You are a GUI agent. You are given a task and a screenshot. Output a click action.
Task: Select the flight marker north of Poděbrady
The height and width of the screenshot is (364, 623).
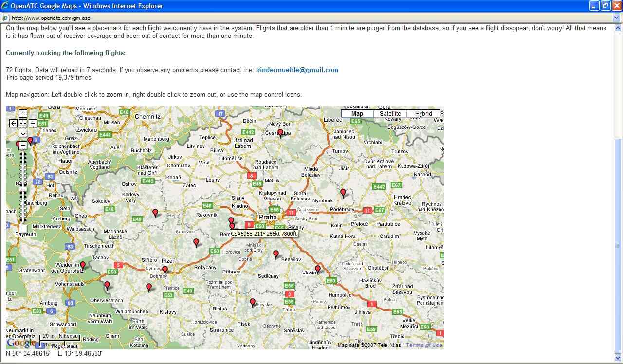343,193
